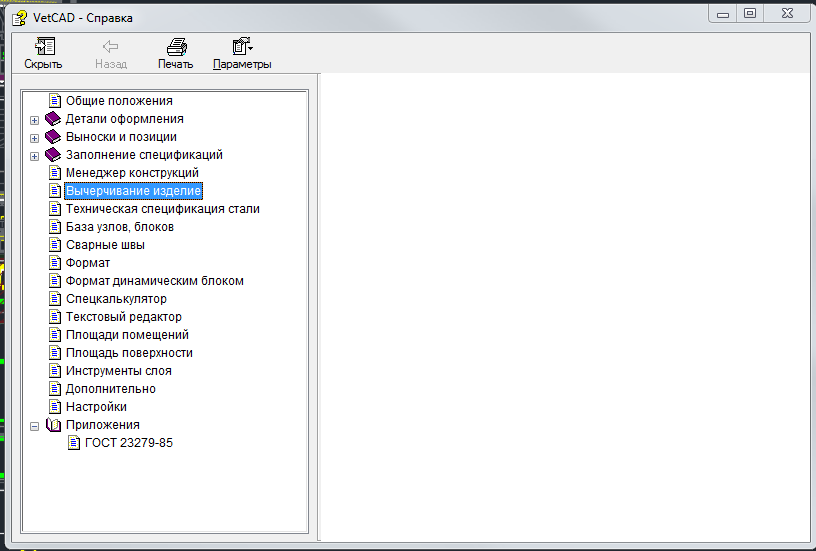Open the Формат динамическим блоком topic
The height and width of the screenshot is (551, 816).
(155, 281)
